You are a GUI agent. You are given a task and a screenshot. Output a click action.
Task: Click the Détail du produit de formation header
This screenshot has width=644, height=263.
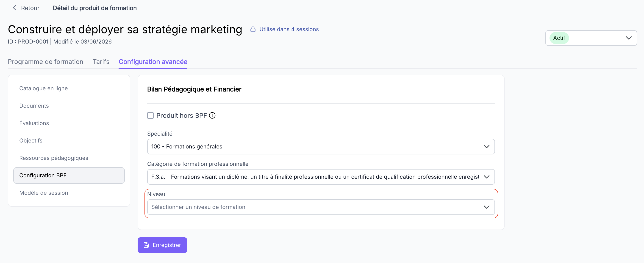pyautogui.click(x=95, y=8)
